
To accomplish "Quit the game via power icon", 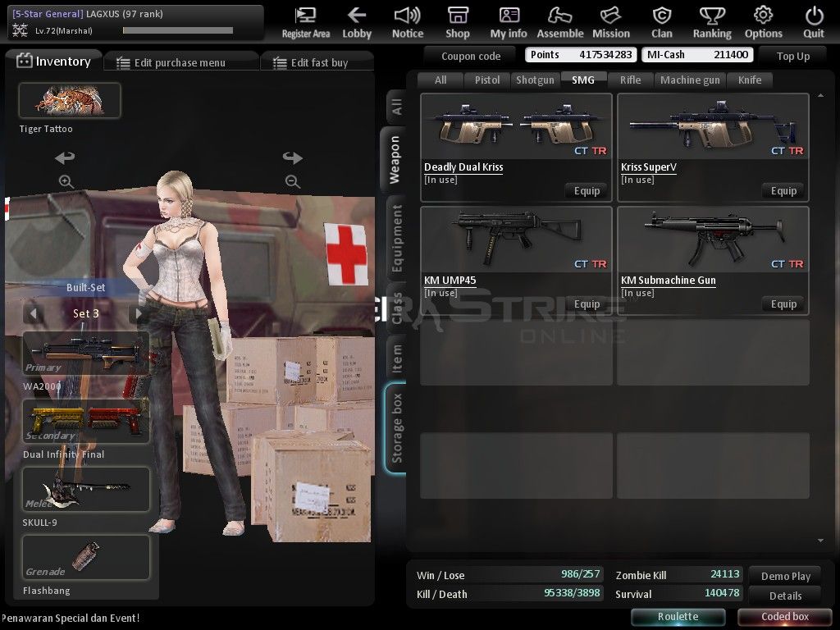I will 814,23.
